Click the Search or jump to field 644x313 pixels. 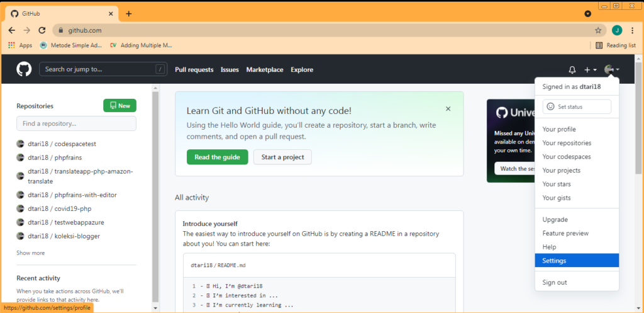(x=103, y=69)
